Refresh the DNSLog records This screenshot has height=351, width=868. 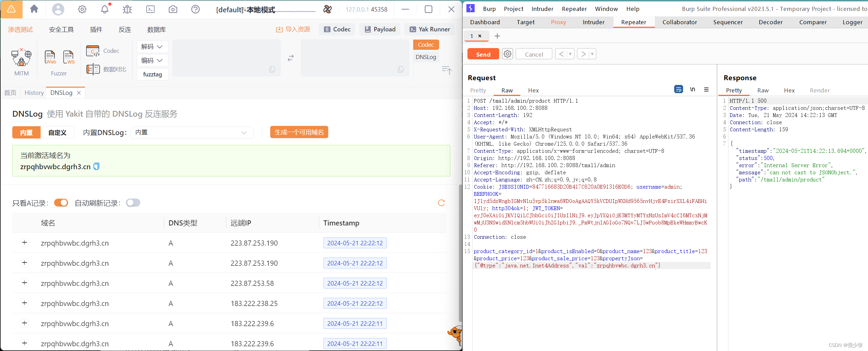[441, 203]
